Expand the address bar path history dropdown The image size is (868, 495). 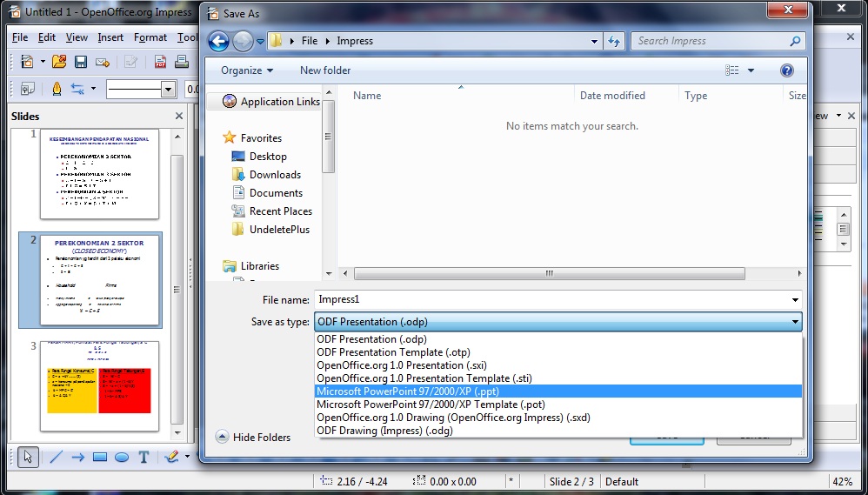[x=594, y=41]
